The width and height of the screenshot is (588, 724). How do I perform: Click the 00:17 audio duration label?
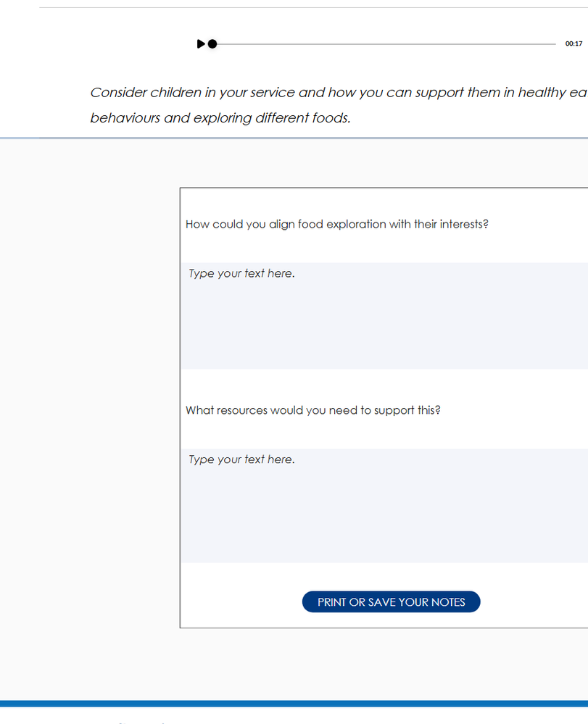coord(573,44)
